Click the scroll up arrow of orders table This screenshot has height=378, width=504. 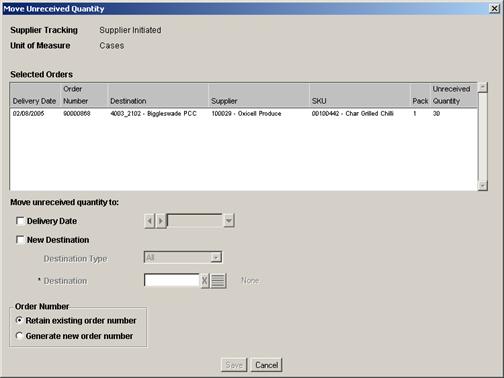[482, 87]
